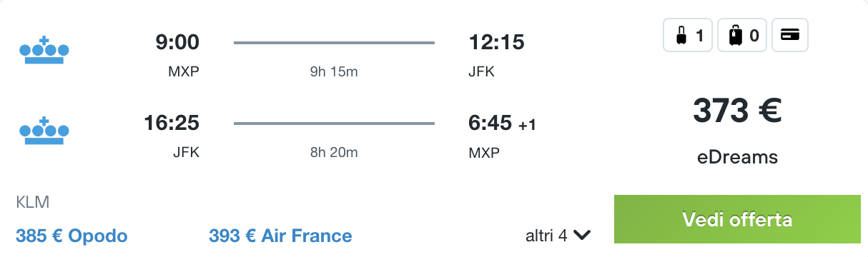Click the credit card payment icon

point(790,35)
